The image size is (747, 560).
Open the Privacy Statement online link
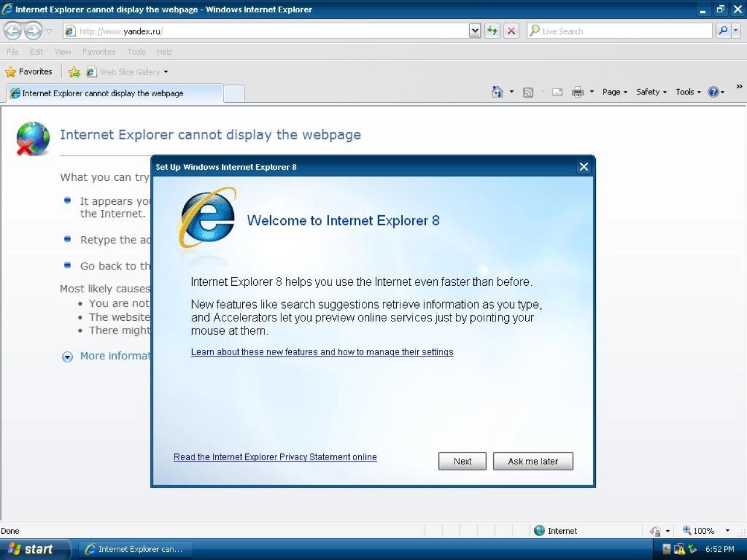(275, 457)
